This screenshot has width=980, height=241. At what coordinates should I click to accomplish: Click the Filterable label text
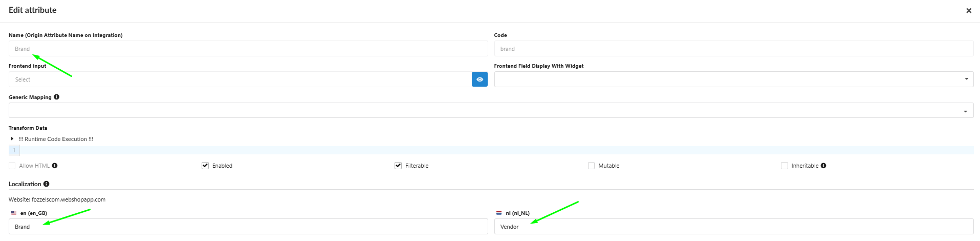coord(417,166)
